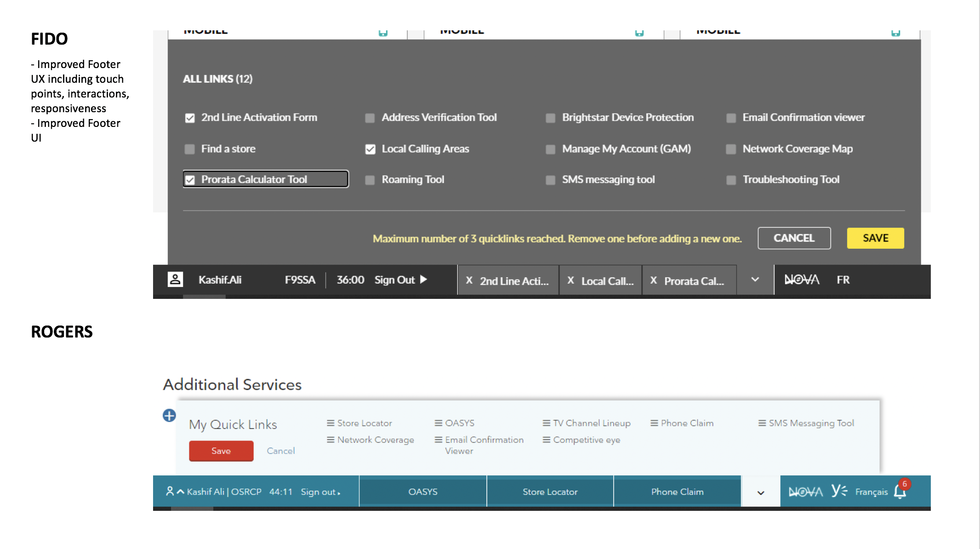
Task: Click drag handle icon next to TV Channel Lineup
Action: coord(547,423)
